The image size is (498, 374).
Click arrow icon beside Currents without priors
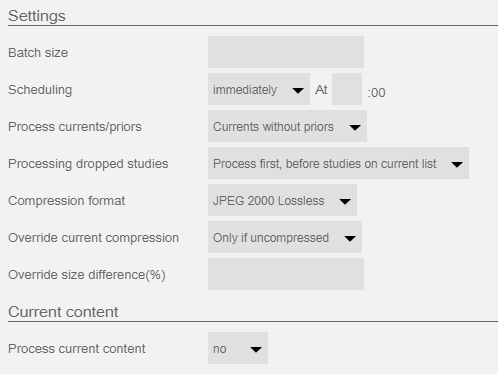pyautogui.click(x=355, y=127)
